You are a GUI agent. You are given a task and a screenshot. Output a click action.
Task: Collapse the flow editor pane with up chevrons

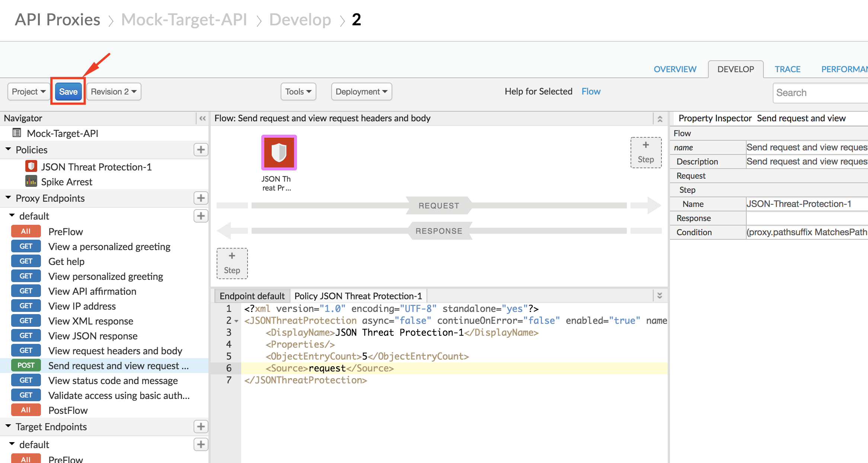[660, 119]
